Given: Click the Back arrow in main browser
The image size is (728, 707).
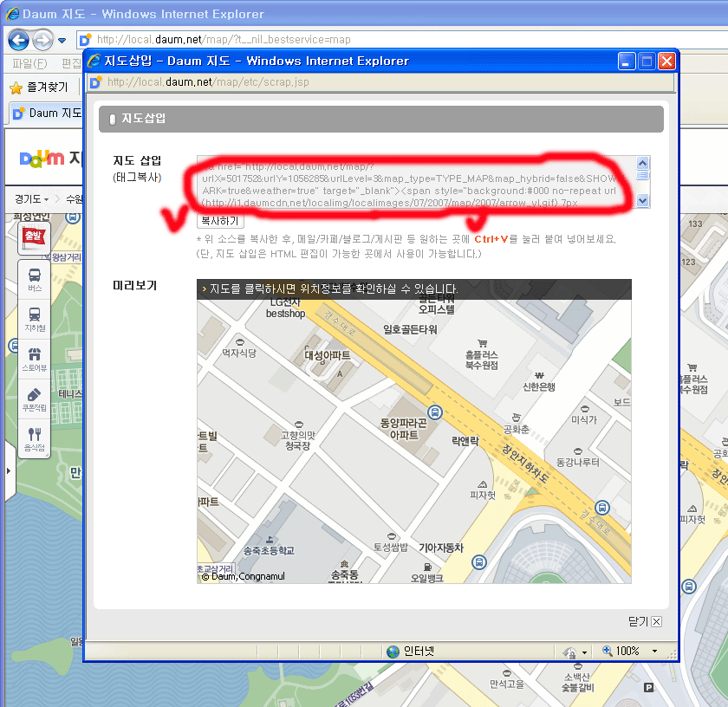Looking at the screenshot, I should click(x=18, y=40).
